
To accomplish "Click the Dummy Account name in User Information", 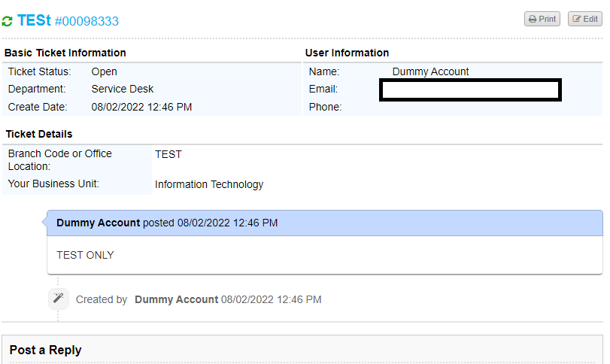I will 430,72.
